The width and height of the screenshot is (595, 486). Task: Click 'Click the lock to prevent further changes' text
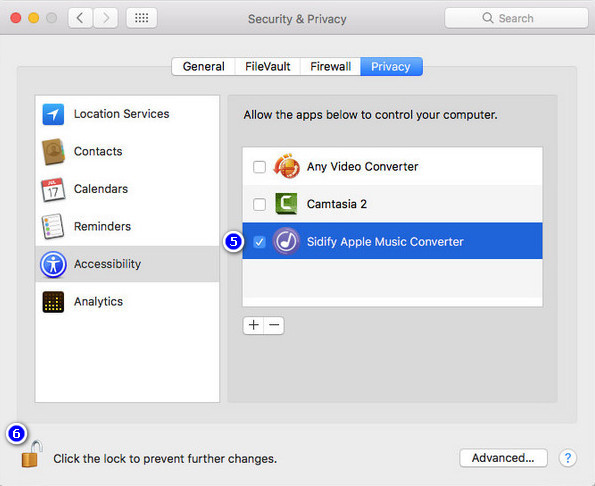[x=165, y=459]
